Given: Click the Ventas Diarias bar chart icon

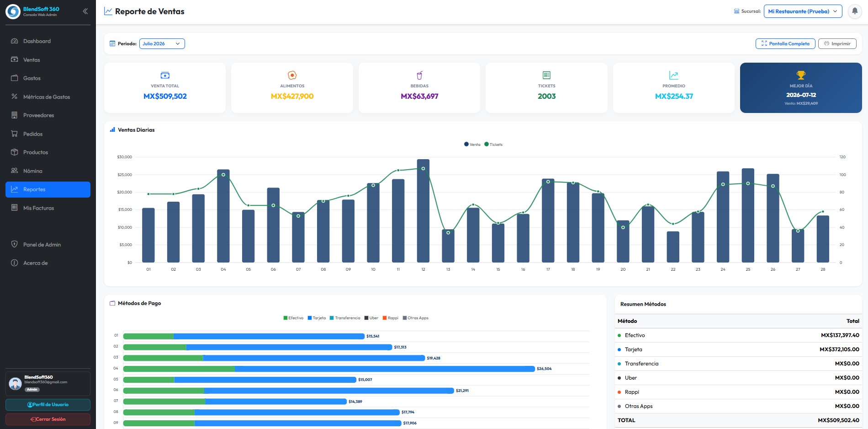Looking at the screenshot, I should [x=112, y=130].
